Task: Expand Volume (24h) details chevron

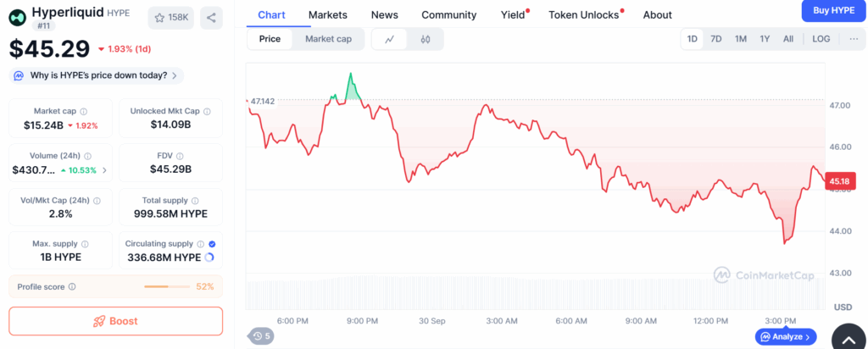Action: tap(105, 169)
